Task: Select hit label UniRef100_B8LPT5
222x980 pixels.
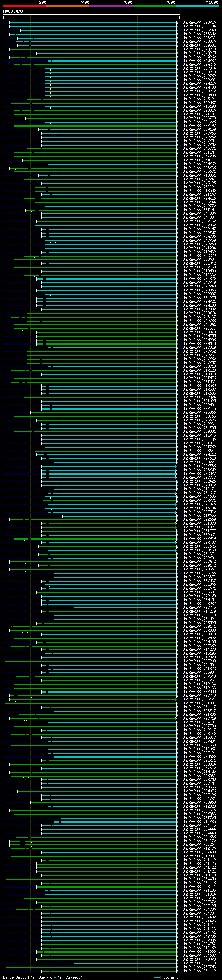Action: point(199,298)
